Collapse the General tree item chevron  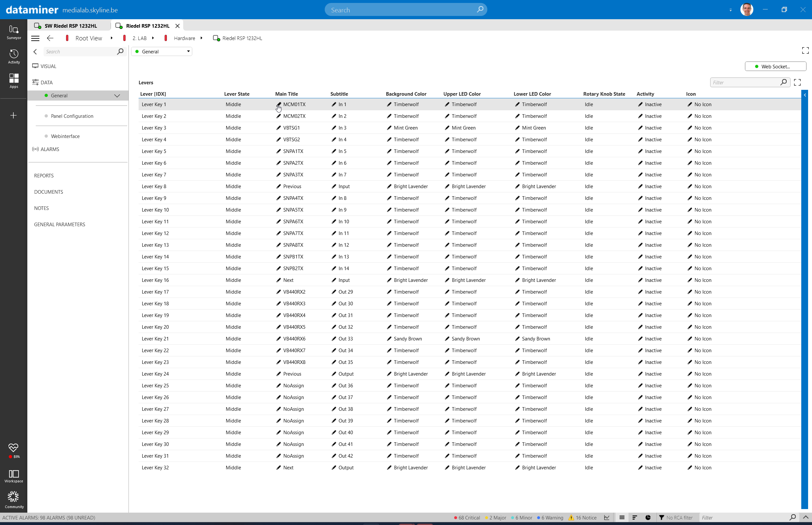[117, 96]
